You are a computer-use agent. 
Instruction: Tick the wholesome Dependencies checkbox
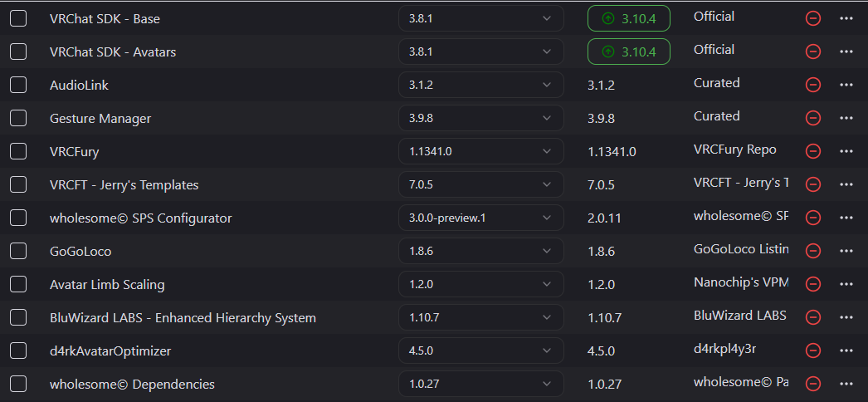pos(18,384)
